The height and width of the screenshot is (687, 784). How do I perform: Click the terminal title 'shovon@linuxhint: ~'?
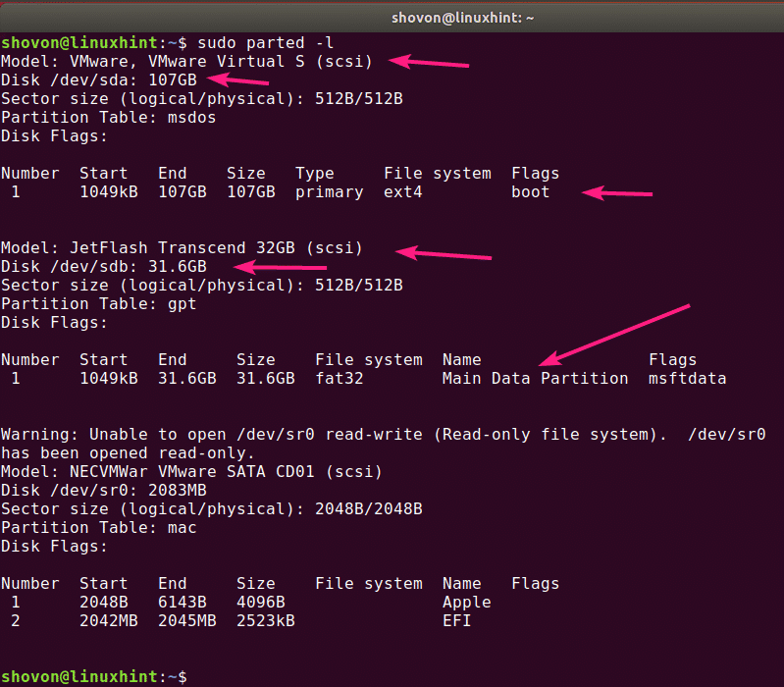coord(462,18)
